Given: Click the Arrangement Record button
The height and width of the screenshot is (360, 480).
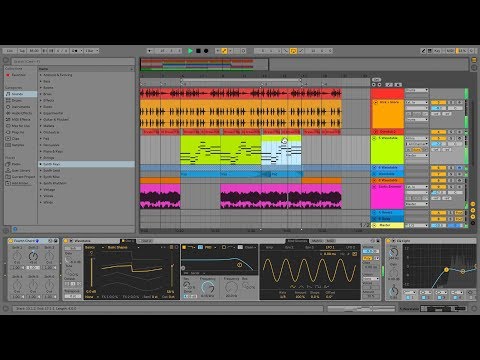Looking at the screenshot, I should pyautogui.click(x=206, y=51).
